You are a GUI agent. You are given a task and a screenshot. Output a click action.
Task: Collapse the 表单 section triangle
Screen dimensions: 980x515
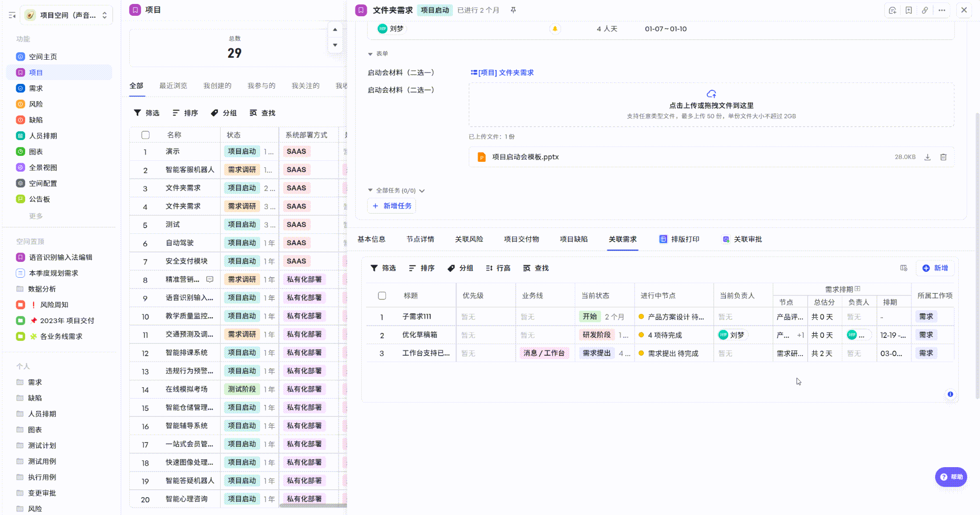[x=370, y=54]
